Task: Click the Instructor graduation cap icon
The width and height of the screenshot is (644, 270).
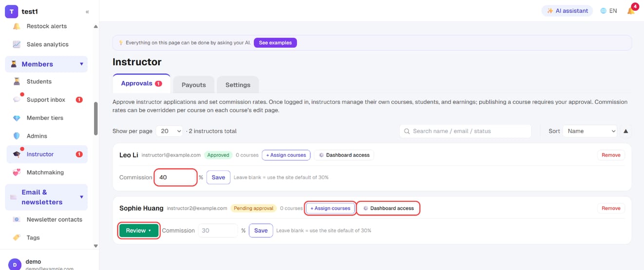Action: coord(17,154)
